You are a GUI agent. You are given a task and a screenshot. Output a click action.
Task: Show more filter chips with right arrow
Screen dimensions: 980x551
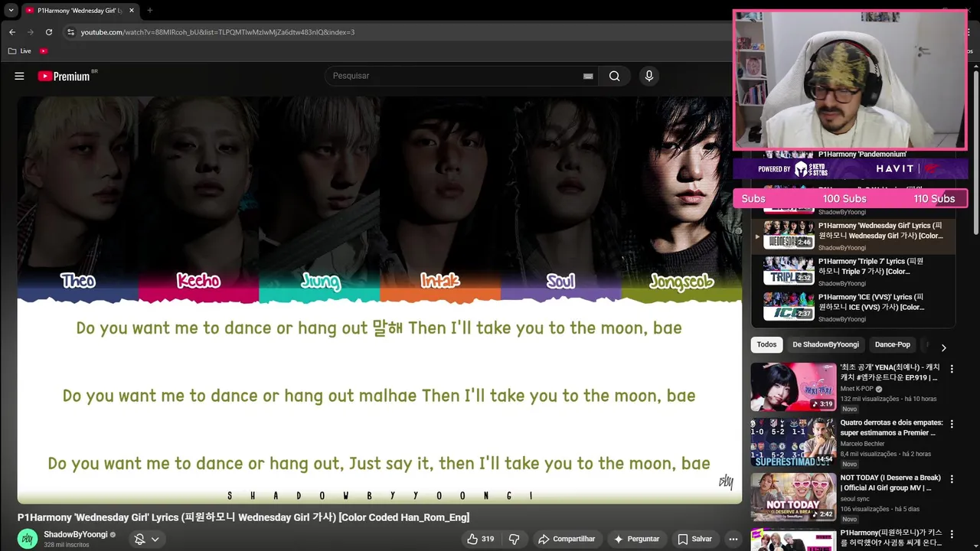tap(943, 347)
